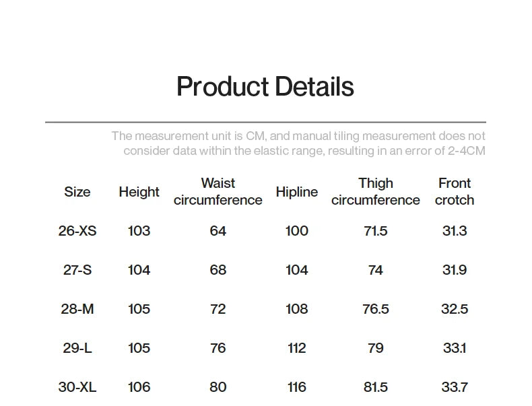Select the 26-XS size row label

(77, 231)
